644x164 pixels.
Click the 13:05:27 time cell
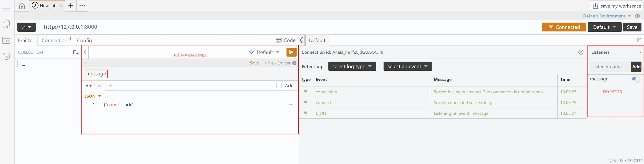click(568, 113)
